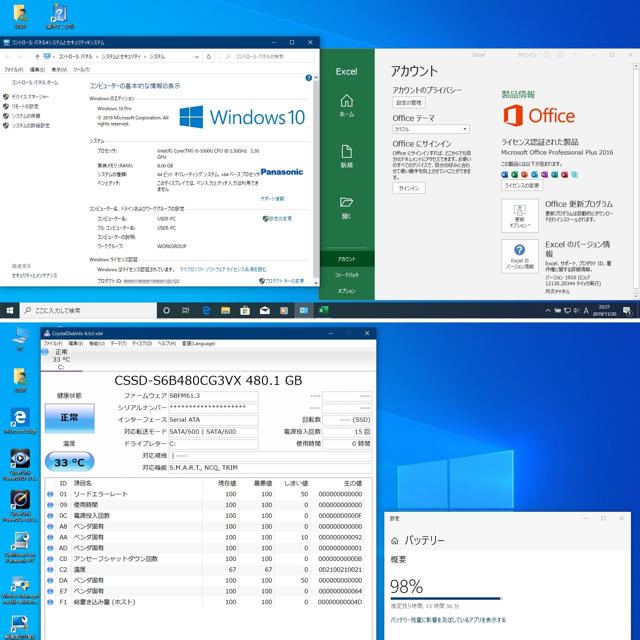Open Tools menu in Control Panel
This screenshot has width=640, height=640.
tap(81, 70)
